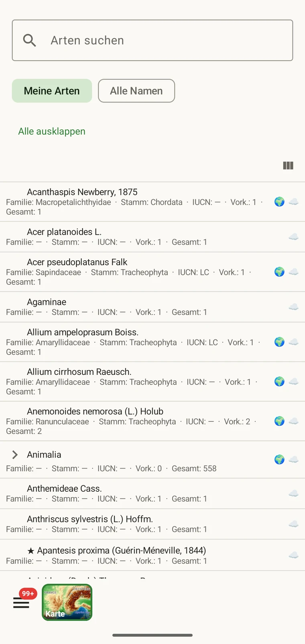Switch to the Alle Namen filter
Screen dimensions: 305x644
tap(136, 91)
